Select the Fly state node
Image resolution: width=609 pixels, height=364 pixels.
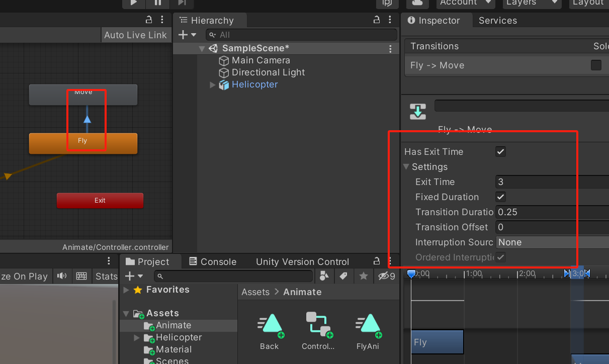tap(83, 143)
